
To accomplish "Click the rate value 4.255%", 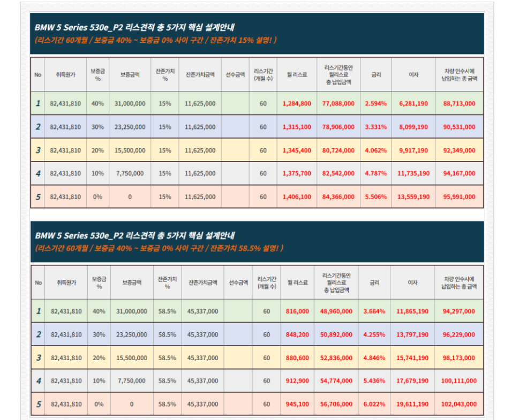I will coord(374,334).
